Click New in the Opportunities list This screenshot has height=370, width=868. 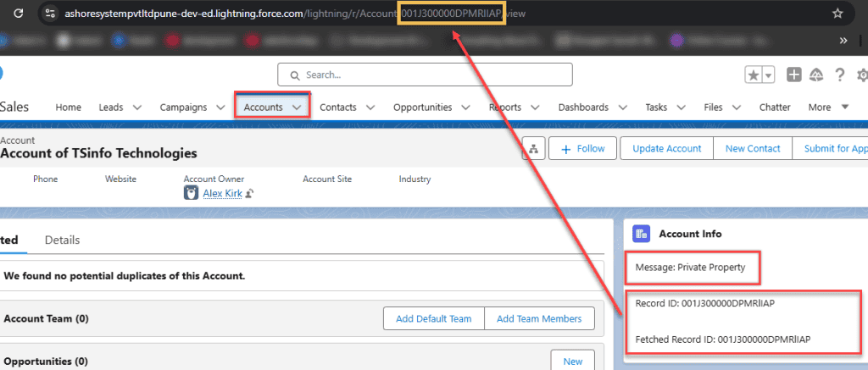click(x=573, y=361)
